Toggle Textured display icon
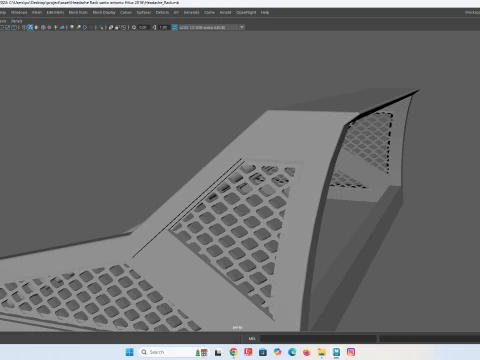 pyautogui.click(x=49, y=27)
